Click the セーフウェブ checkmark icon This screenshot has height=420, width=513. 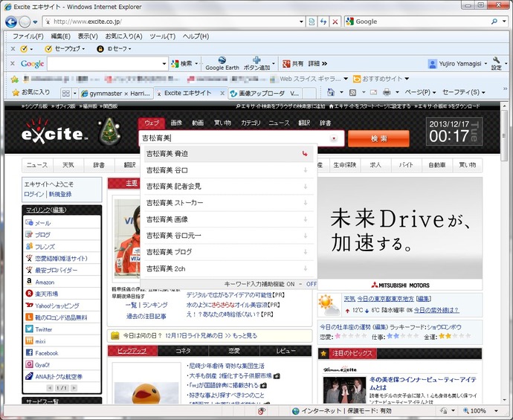[48, 49]
